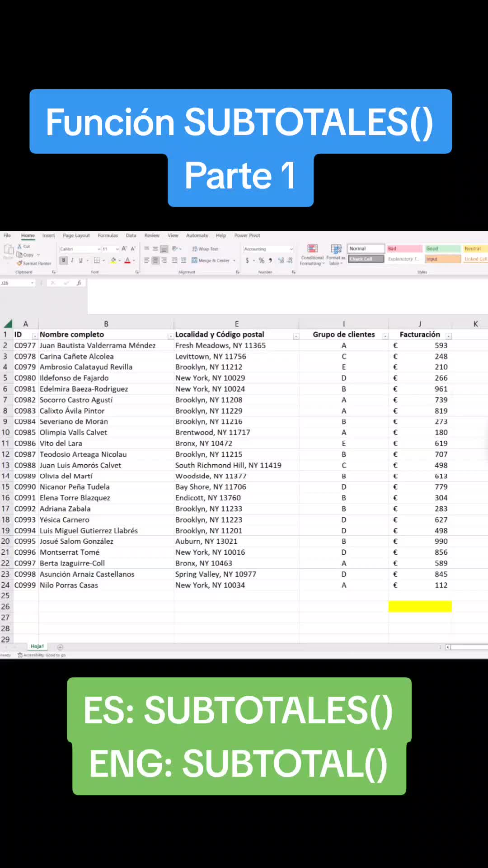
Task: Apply the Input cell style
Action: 443,259
